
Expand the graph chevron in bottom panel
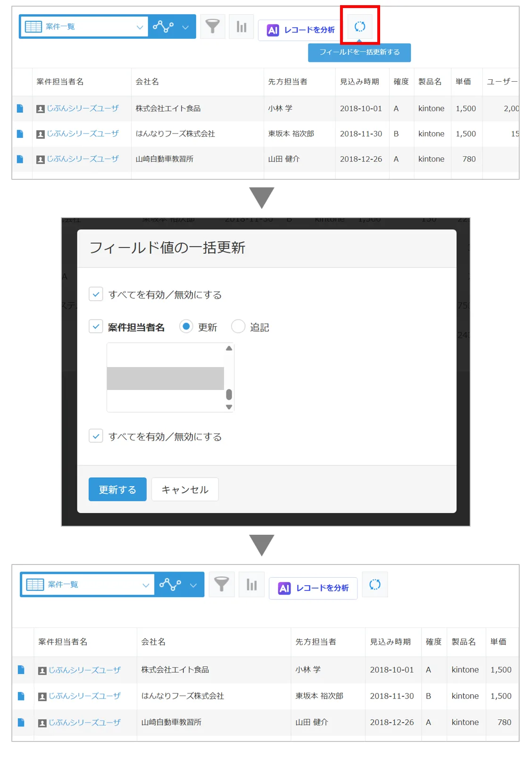[x=193, y=585]
